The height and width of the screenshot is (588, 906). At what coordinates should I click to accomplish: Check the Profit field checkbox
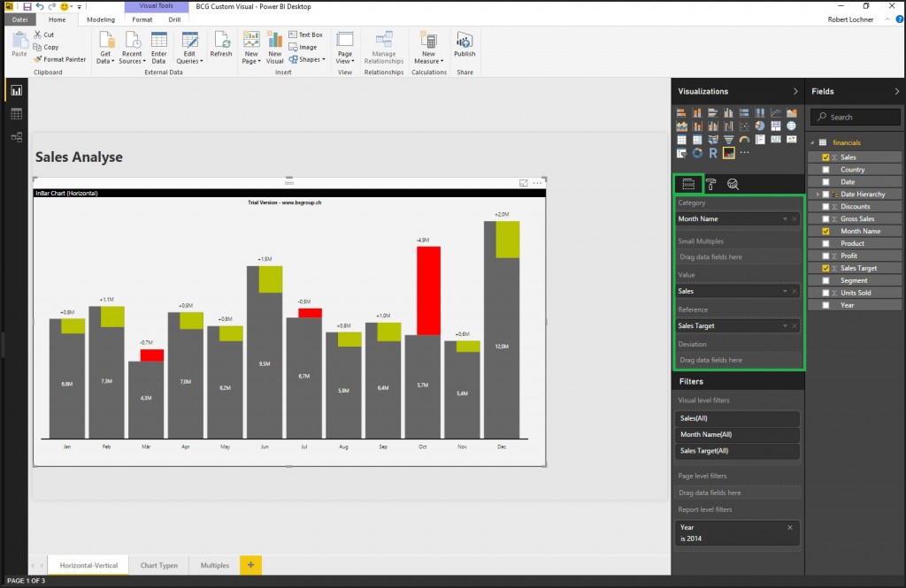(x=825, y=256)
